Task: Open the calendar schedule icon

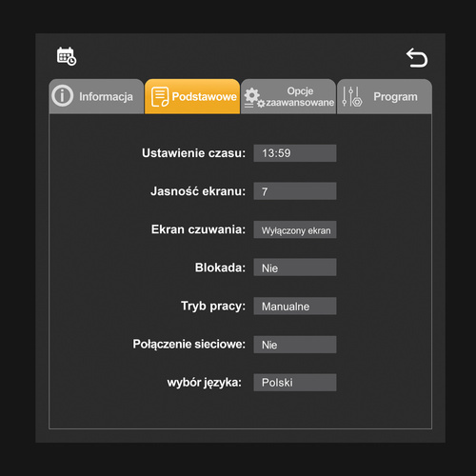Action: 67,56
